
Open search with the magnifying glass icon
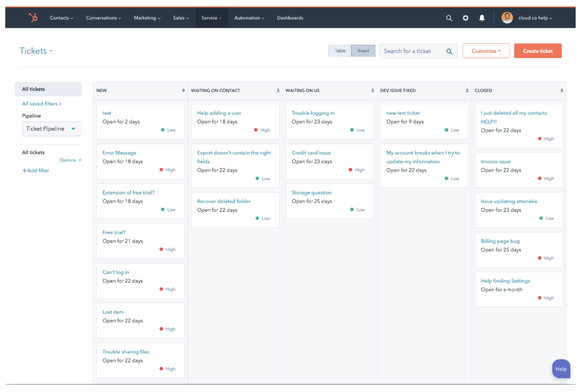tap(449, 18)
